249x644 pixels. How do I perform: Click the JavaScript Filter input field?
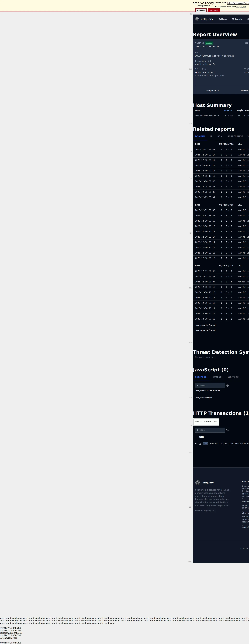(x=211, y=385)
